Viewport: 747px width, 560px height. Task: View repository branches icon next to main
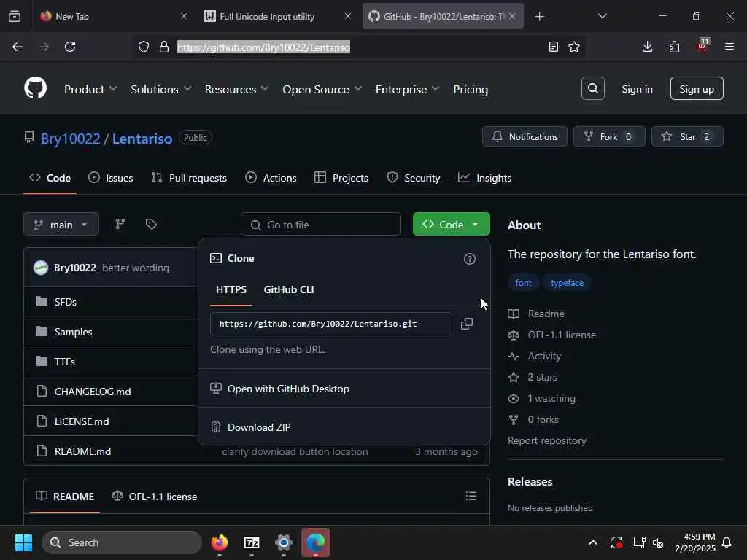(x=120, y=224)
